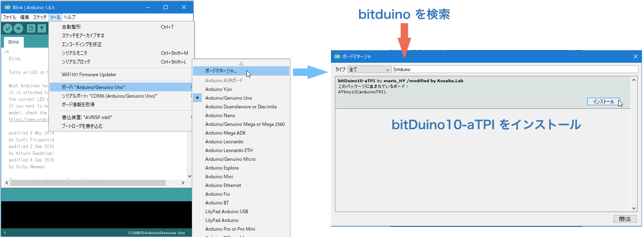Image resolution: width=644 pixels, height=239 pixels.
Task: Select Arduino BT board
Action: (x=241, y=203)
